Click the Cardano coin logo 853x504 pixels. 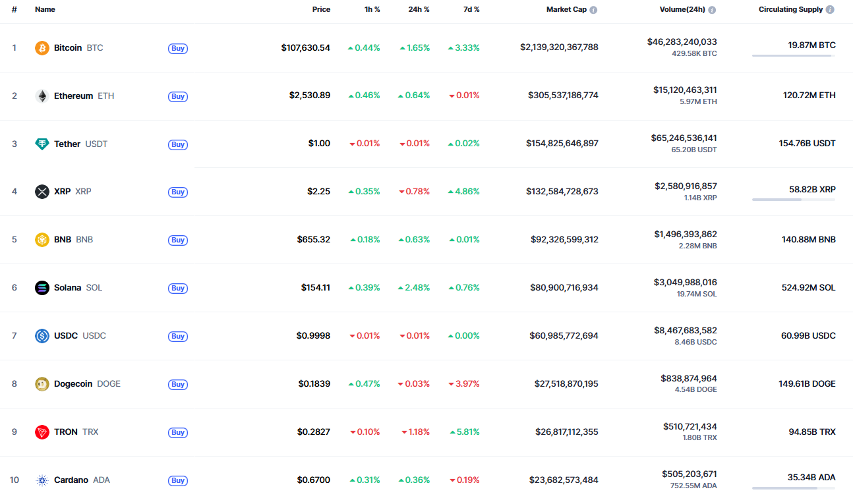42,480
